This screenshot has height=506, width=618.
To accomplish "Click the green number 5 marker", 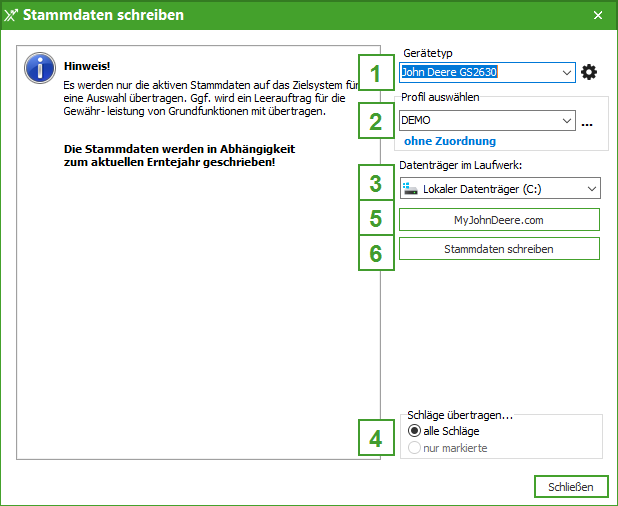I will pyautogui.click(x=376, y=219).
